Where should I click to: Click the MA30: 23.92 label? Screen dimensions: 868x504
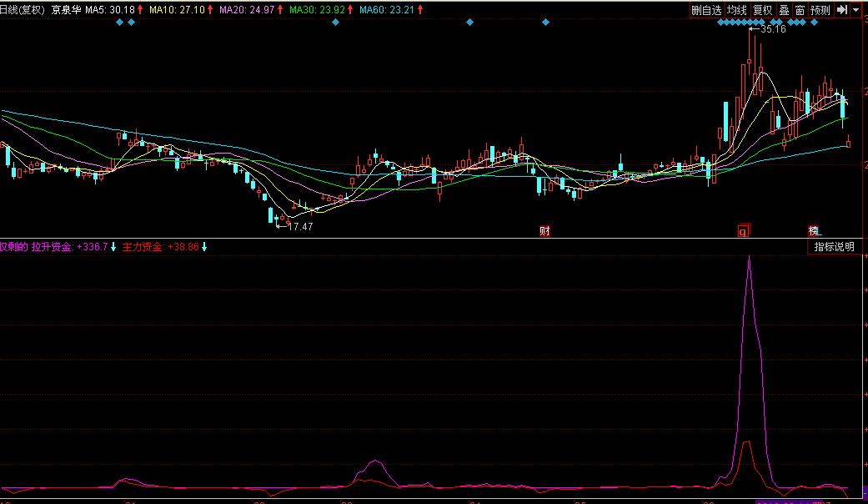point(317,10)
